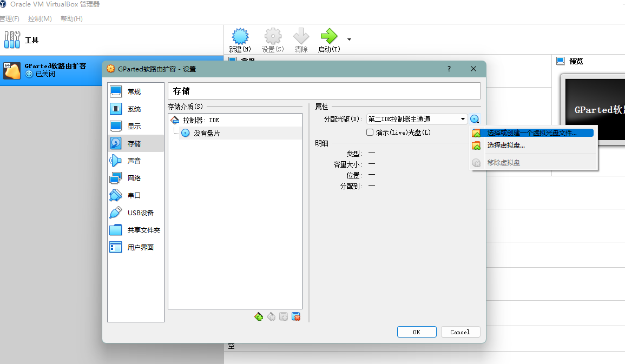
Task: Open the dropdown arrow beside 启动(T)
Action: [x=349, y=39]
